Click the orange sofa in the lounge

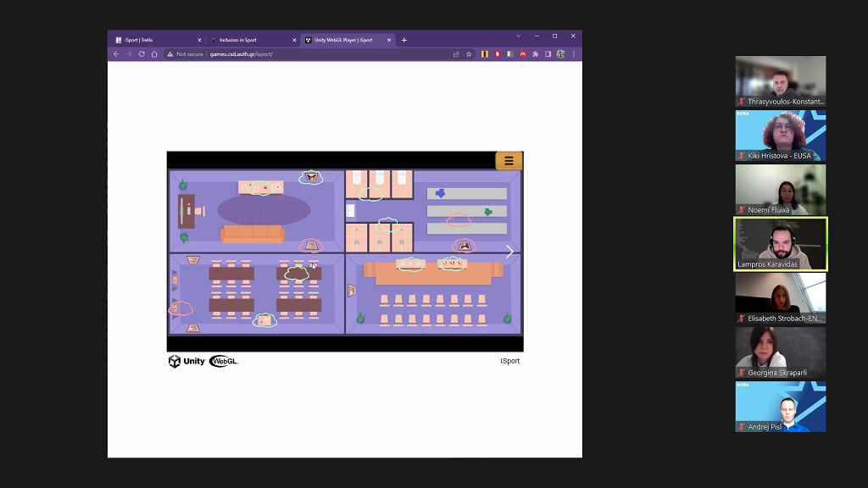[x=252, y=234]
